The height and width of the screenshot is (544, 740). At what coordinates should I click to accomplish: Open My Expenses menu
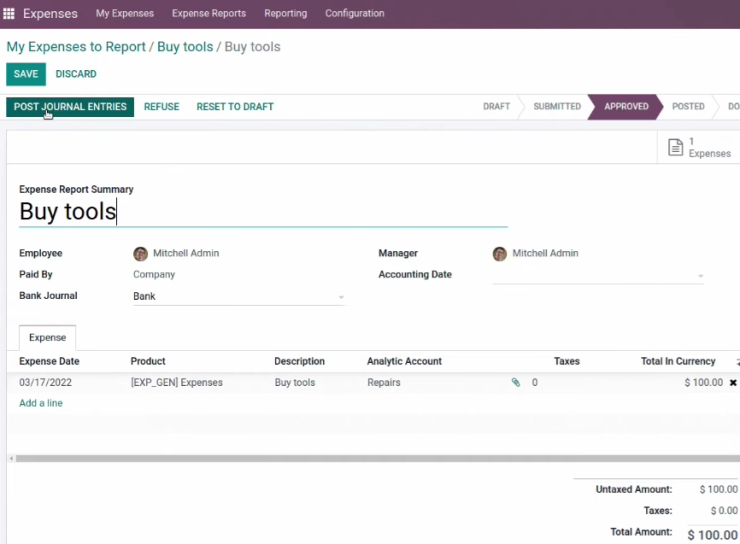[x=125, y=13]
